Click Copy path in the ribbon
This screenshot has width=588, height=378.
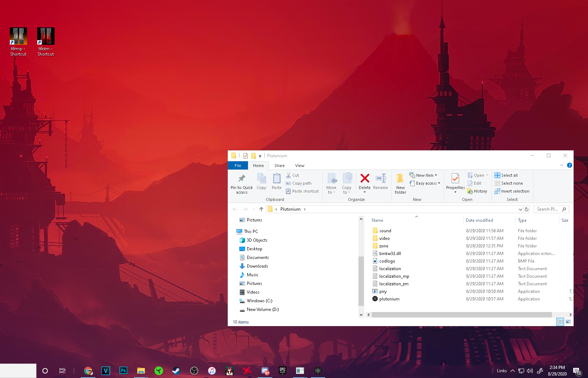(299, 183)
